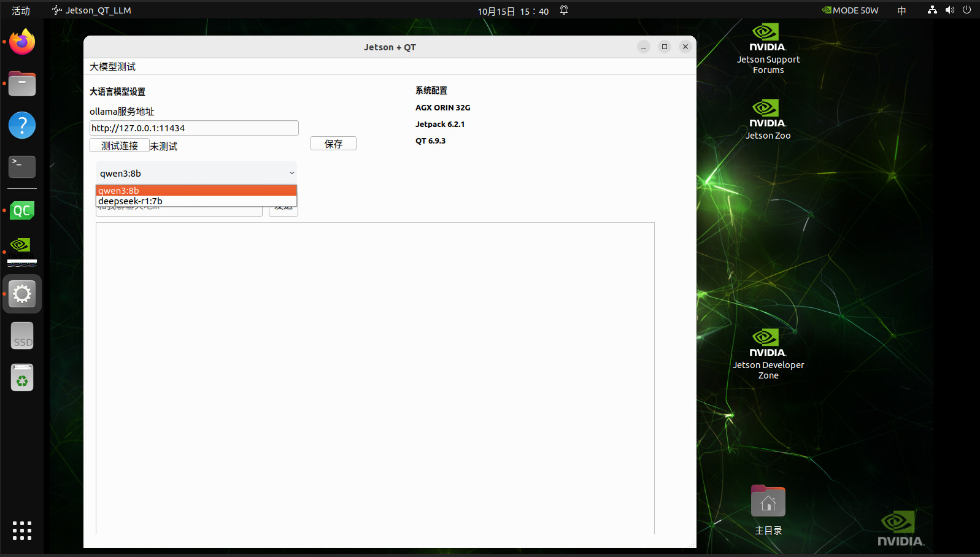Open Jetson Developer Zone desktop shortcut
Screen dimensions: 980x557
click(x=768, y=354)
